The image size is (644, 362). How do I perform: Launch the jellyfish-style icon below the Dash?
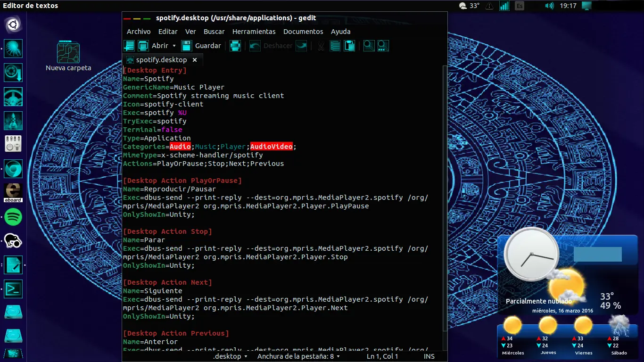pos(13,49)
